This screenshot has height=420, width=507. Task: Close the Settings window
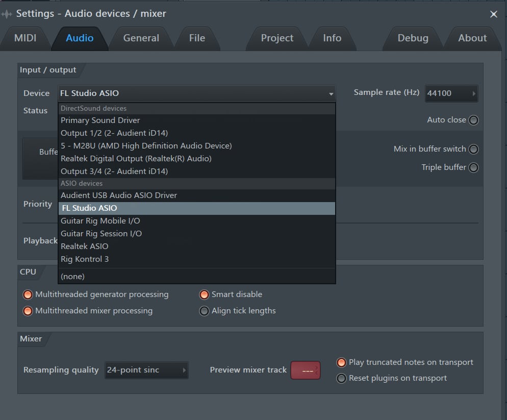pyautogui.click(x=493, y=14)
